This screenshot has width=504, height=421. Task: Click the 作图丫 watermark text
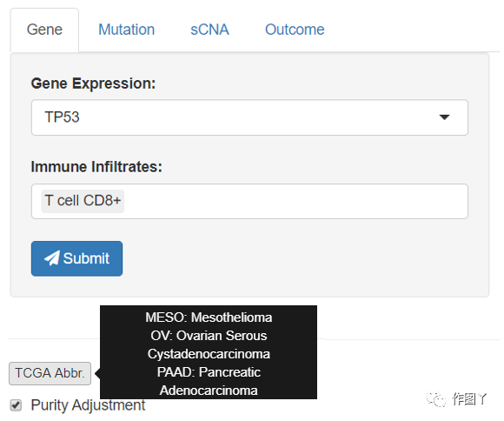click(x=469, y=399)
